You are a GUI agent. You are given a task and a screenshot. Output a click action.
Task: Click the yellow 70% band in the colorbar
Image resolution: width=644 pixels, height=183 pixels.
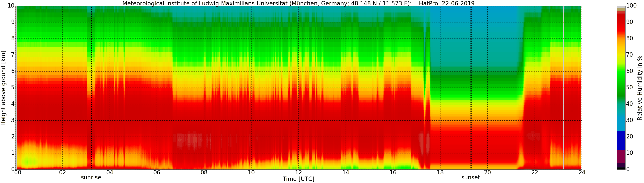[621, 55]
